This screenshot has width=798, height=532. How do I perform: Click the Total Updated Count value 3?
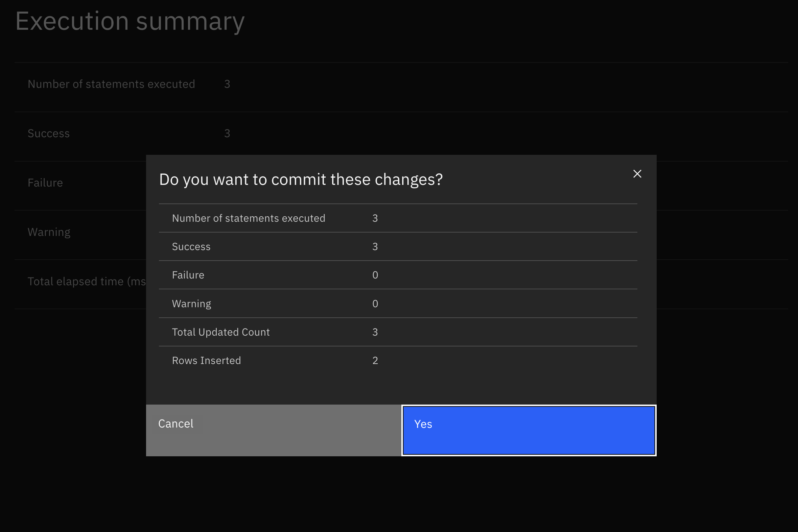click(x=375, y=332)
